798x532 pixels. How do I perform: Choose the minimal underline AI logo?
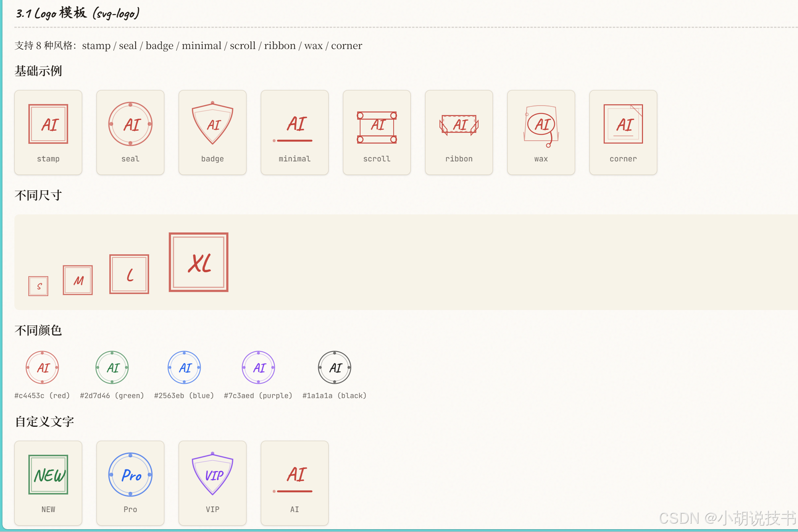[x=295, y=127]
